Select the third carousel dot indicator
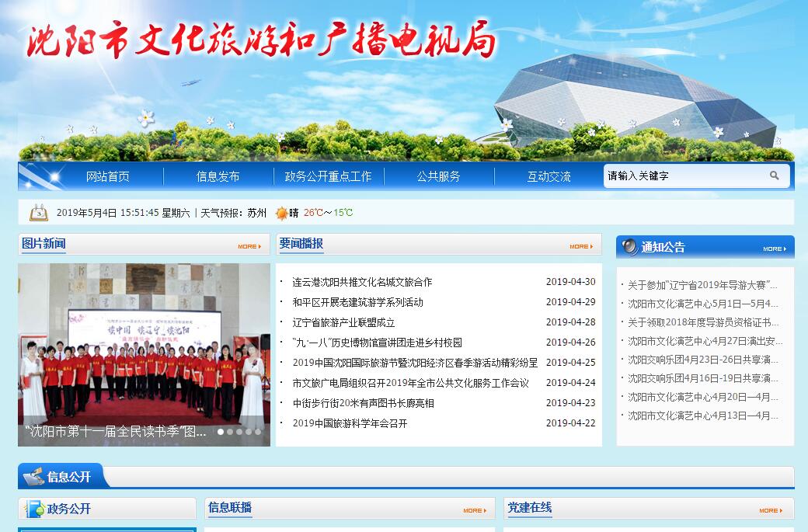This screenshot has height=532, width=808. [239, 432]
